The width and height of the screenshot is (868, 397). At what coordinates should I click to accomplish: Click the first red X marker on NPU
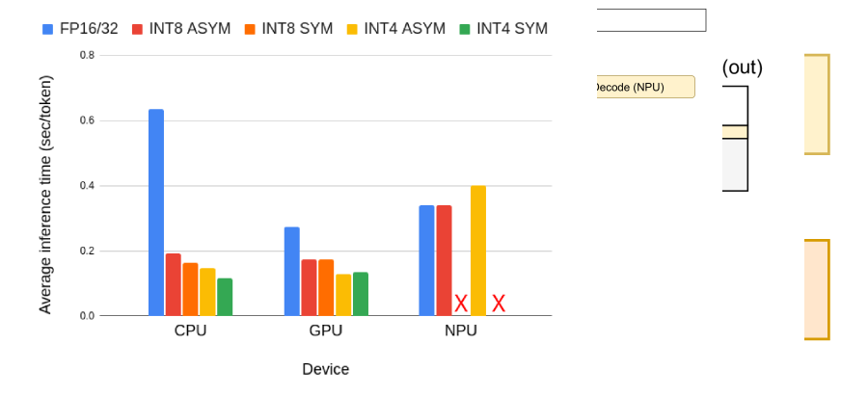461,304
